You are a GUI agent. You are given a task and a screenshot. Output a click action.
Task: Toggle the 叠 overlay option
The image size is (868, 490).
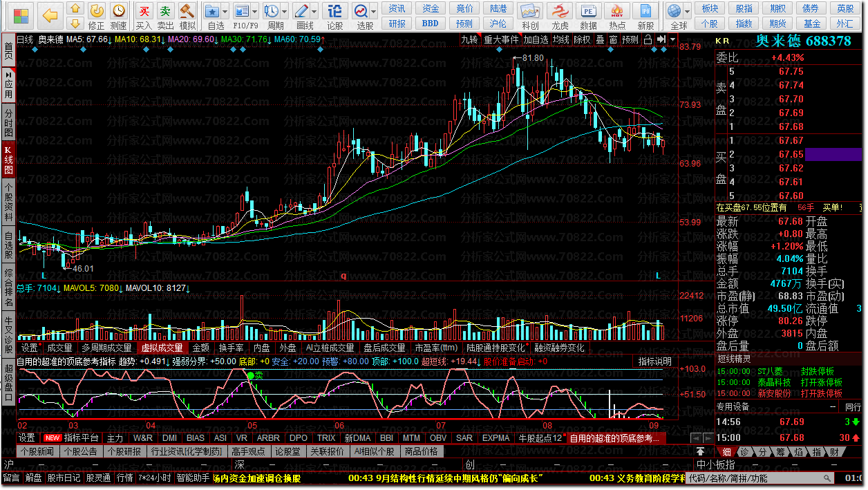pyautogui.click(x=600, y=39)
